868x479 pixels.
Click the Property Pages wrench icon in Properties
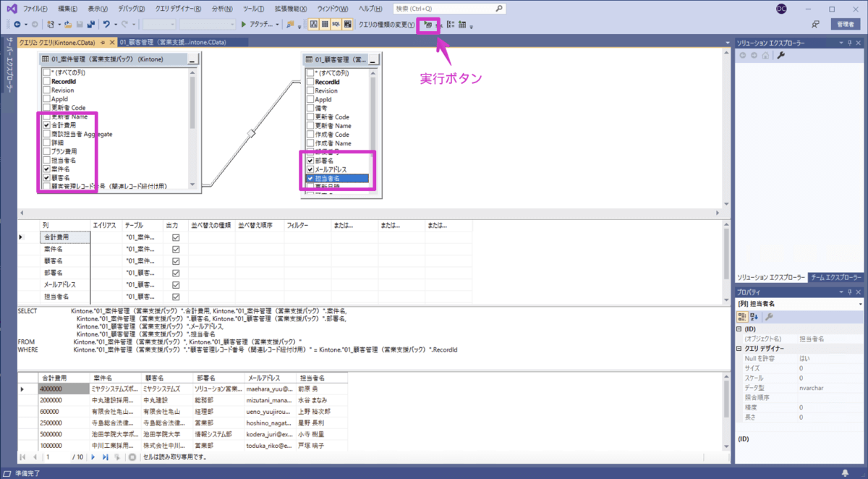click(769, 317)
